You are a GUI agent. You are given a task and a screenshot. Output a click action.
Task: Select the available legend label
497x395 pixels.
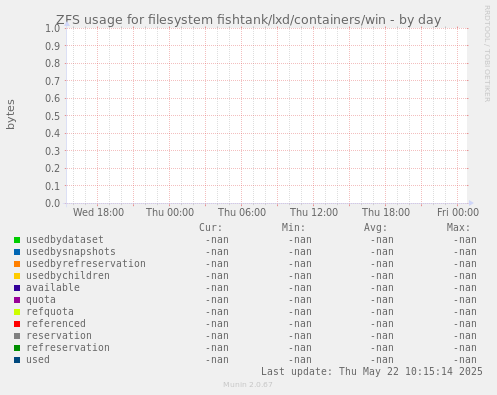click(x=53, y=288)
